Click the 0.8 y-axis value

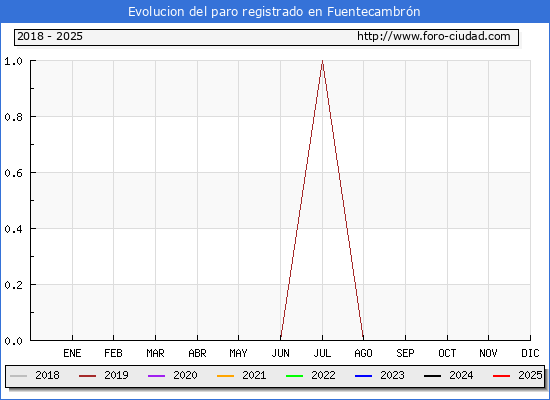tap(13, 117)
